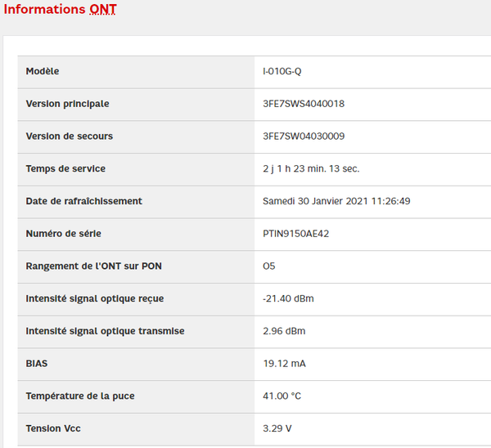Screen dimensions: 491x448
Task: Click backup version value 3FE7SW04030009
Action: click(x=304, y=137)
